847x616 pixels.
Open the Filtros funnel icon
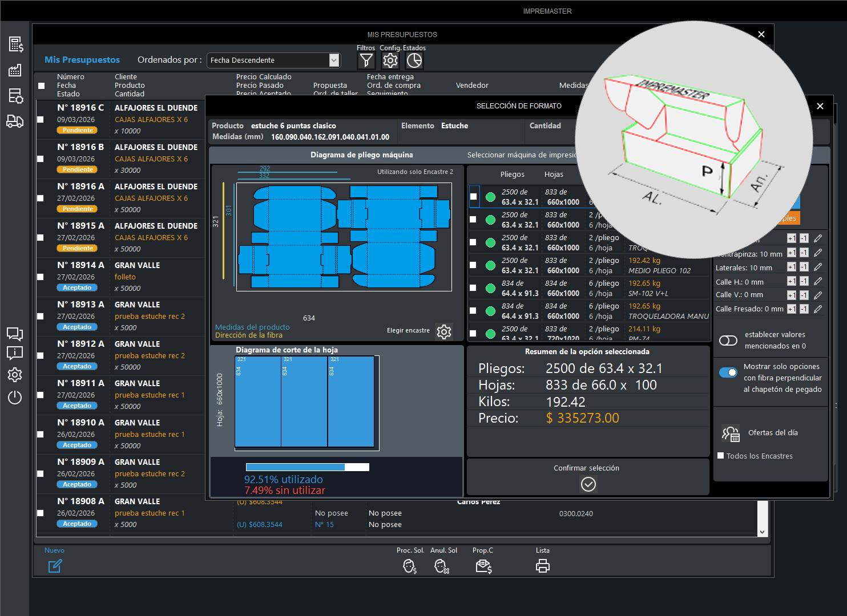[366, 60]
